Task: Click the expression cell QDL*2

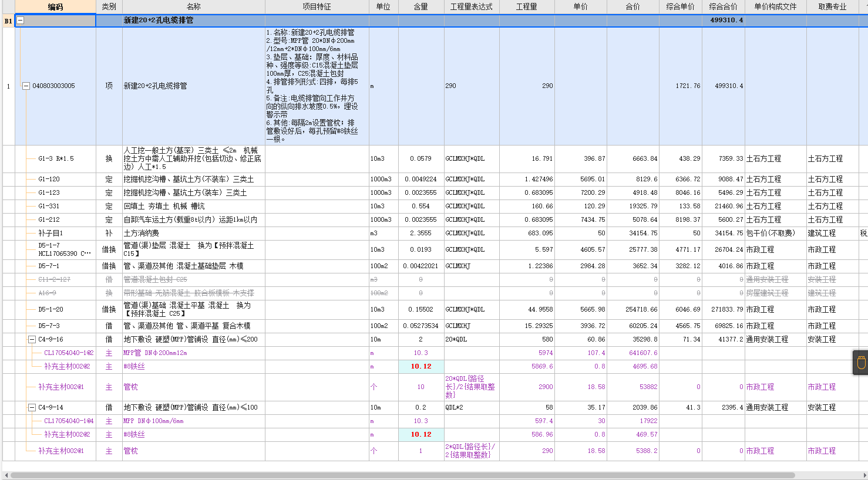Action: [x=472, y=407]
